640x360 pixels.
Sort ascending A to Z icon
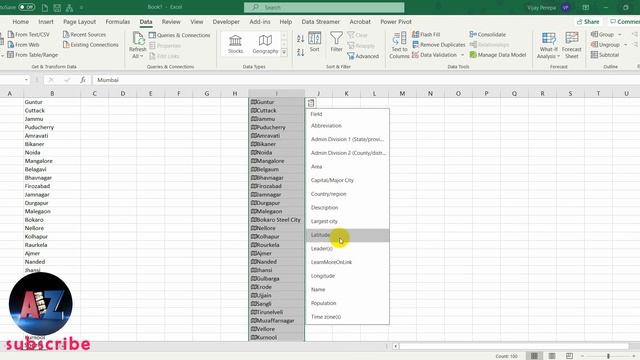(x=300, y=39)
